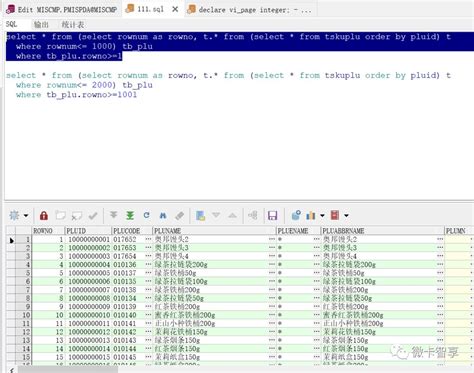474x373 pixels.
Task: Click the red lock edit-data icon
Action: (x=44, y=216)
